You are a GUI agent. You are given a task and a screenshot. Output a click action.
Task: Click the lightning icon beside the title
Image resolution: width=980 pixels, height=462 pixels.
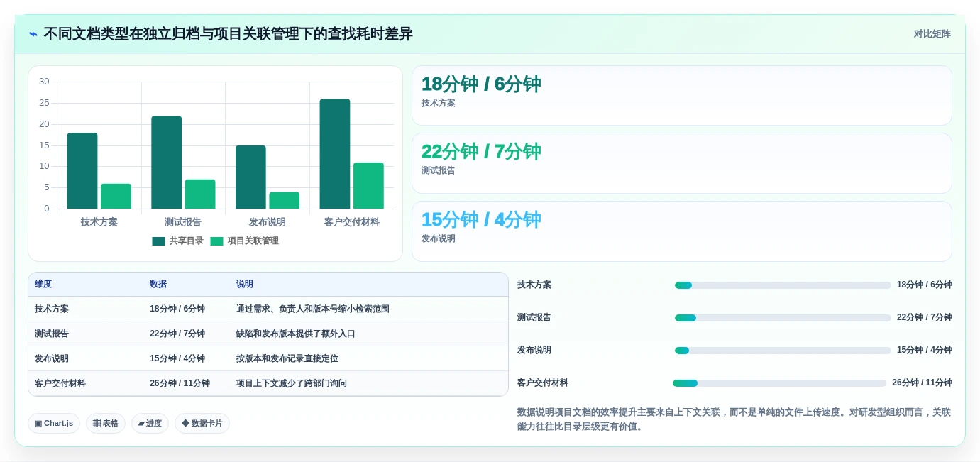coord(33,34)
